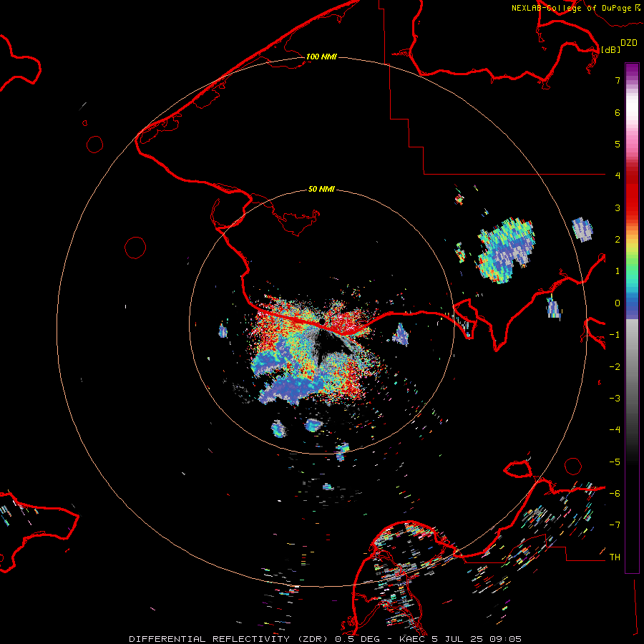Click the 5 JUL 25 date text
Screen dimensions: 644x644
(457, 639)
